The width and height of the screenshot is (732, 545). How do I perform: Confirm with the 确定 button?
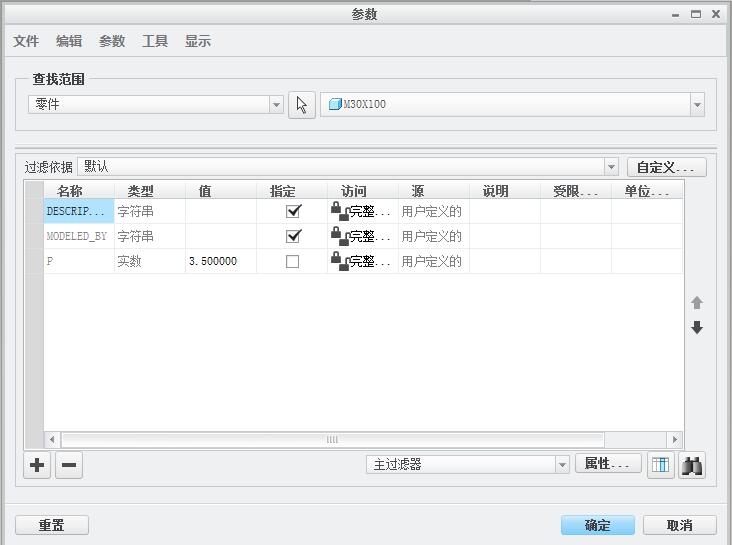[x=598, y=525]
